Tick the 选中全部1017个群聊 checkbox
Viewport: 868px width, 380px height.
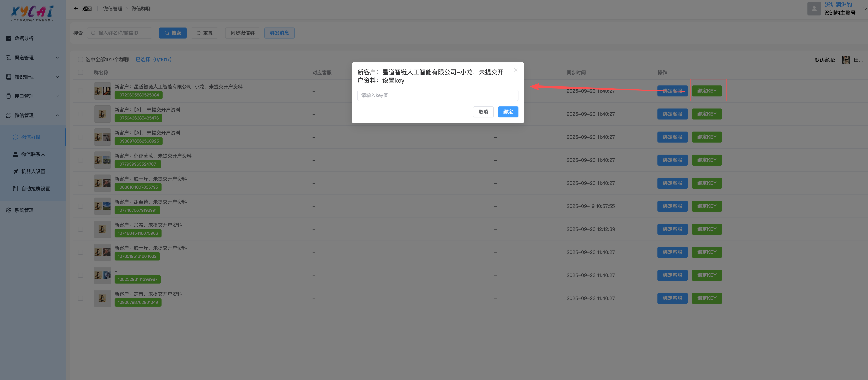click(x=81, y=60)
